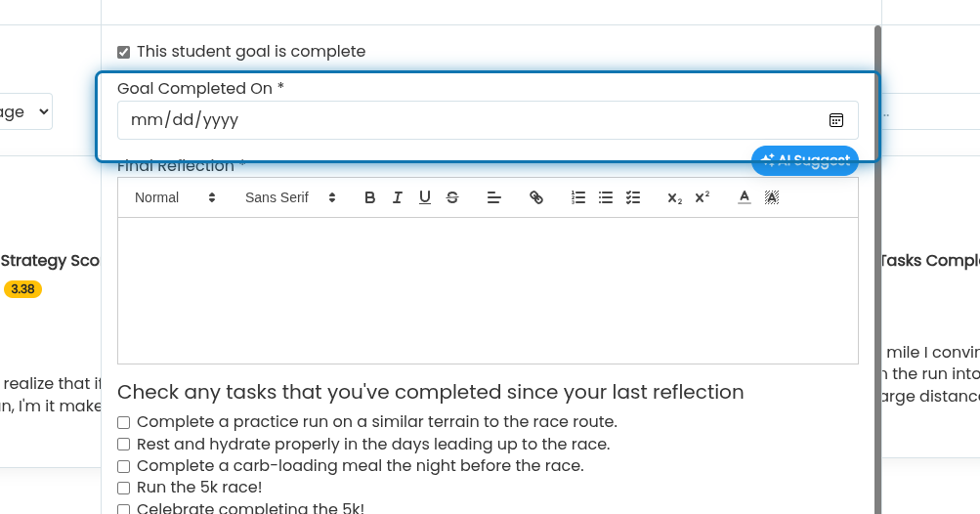Uncheck 'This student goal is complete'
980x514 pixels.
pyautogui.click(x=124, y=52)
